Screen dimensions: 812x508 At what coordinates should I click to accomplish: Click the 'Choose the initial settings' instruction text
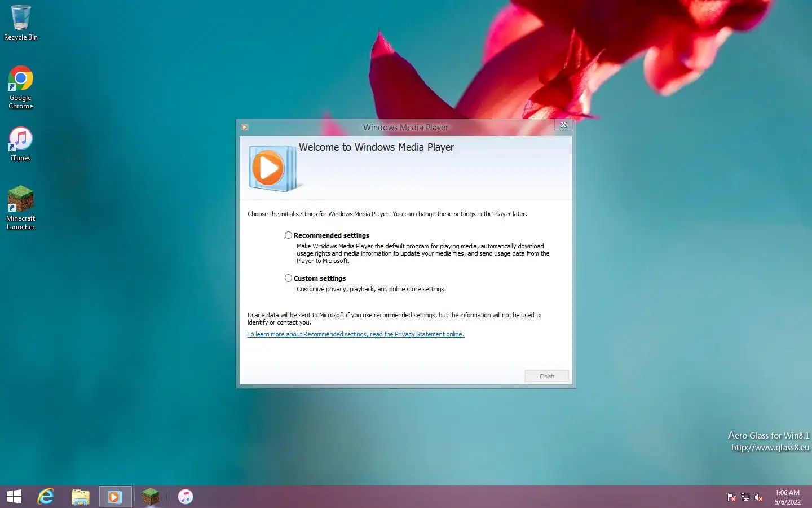[387, 214]
